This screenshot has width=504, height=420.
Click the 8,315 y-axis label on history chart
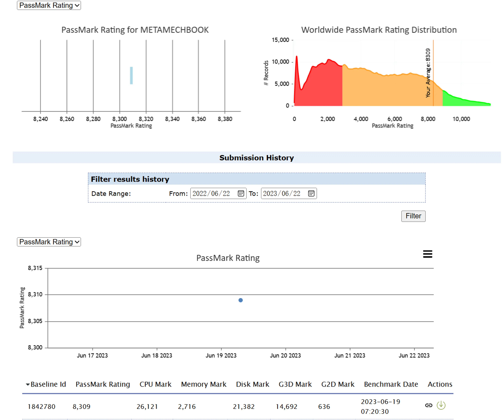[35, 268]
